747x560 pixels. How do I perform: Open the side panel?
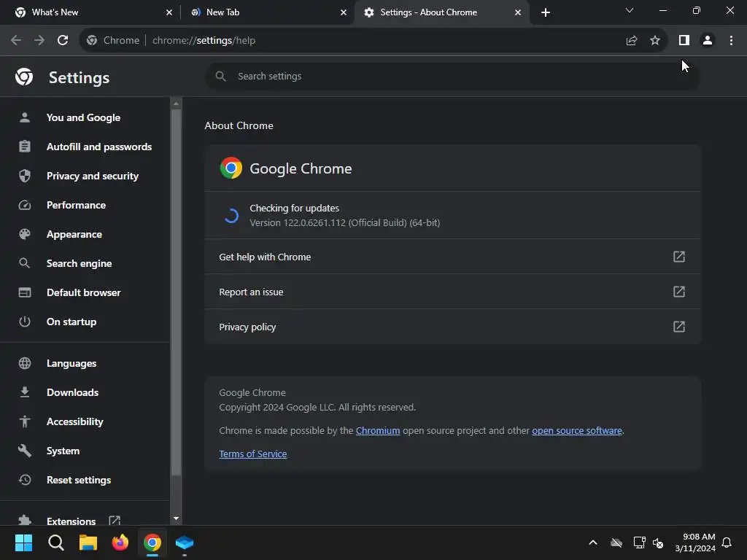684,41
